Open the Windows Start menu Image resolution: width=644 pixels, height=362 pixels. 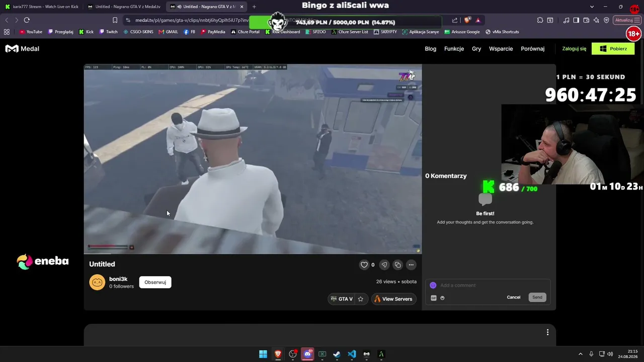click(x=263, y=354)
